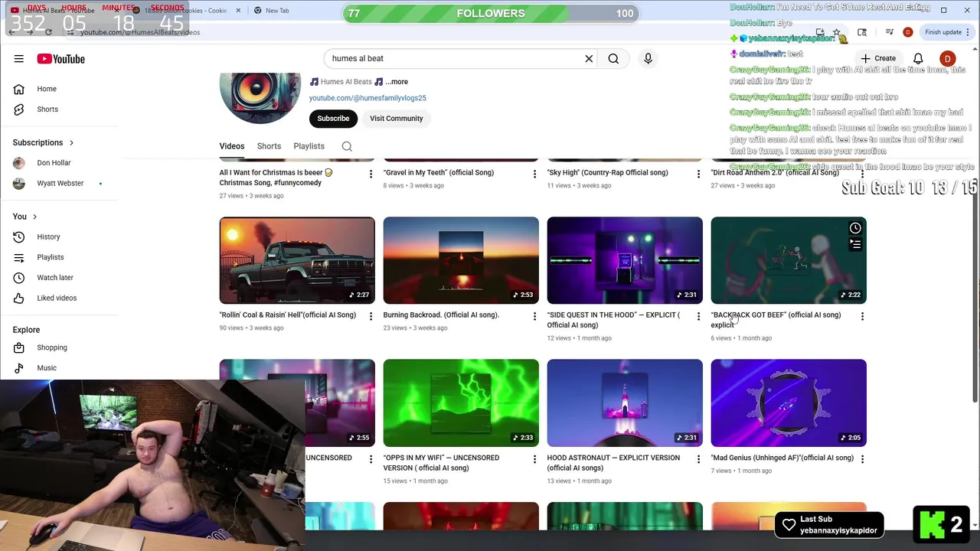Open options menu for Sky High video

pyautogui.click(x=698, y=174)
